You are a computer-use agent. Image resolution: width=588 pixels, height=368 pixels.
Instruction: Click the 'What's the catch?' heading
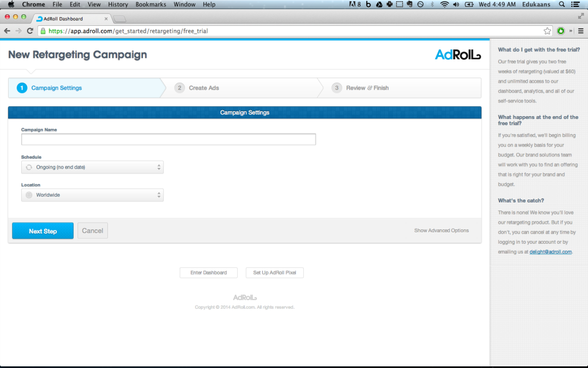coord(521,201)
